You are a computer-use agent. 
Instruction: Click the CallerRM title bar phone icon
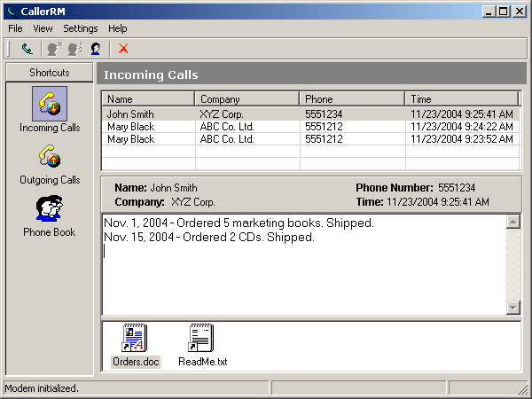coord(12,12)
